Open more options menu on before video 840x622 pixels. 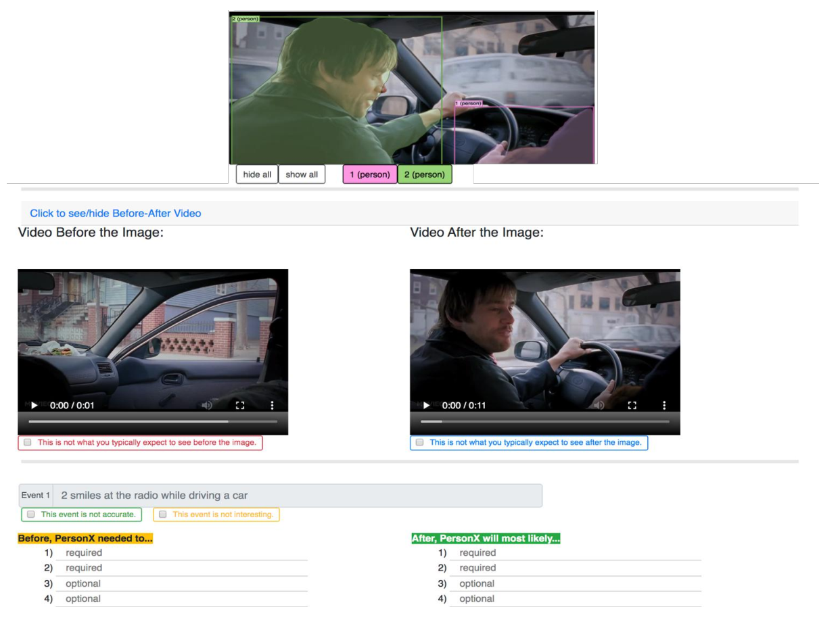tap(272, 405)
